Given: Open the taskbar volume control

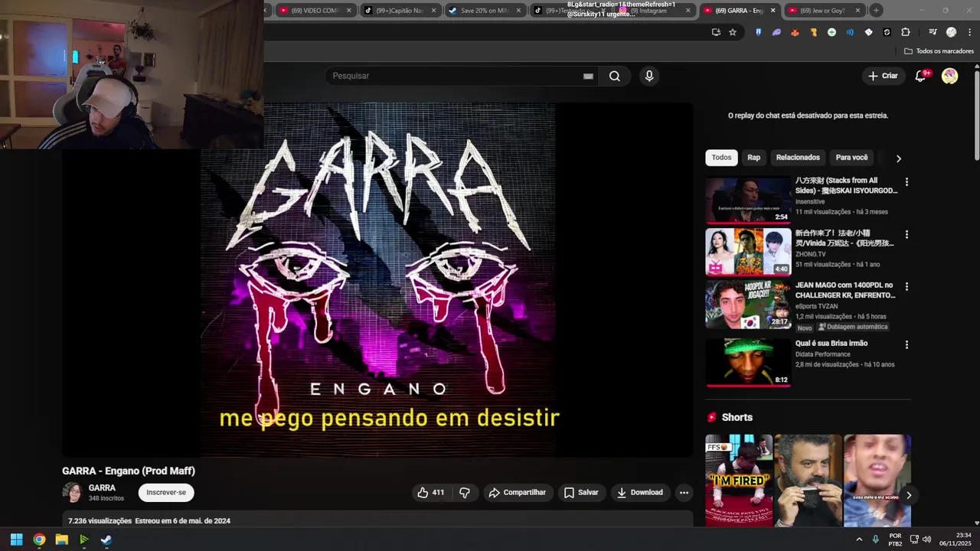Looking at the screenshot, I should tap(926, 540).
